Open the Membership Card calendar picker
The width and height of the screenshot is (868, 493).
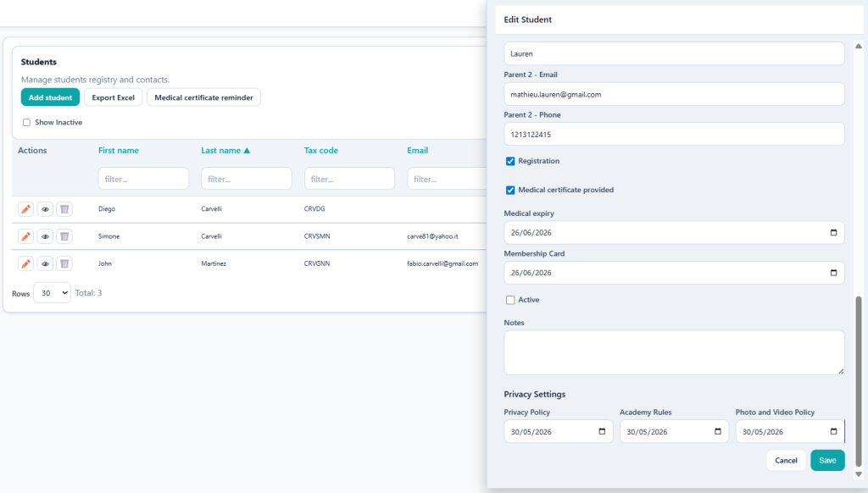[x=833, y=273]
